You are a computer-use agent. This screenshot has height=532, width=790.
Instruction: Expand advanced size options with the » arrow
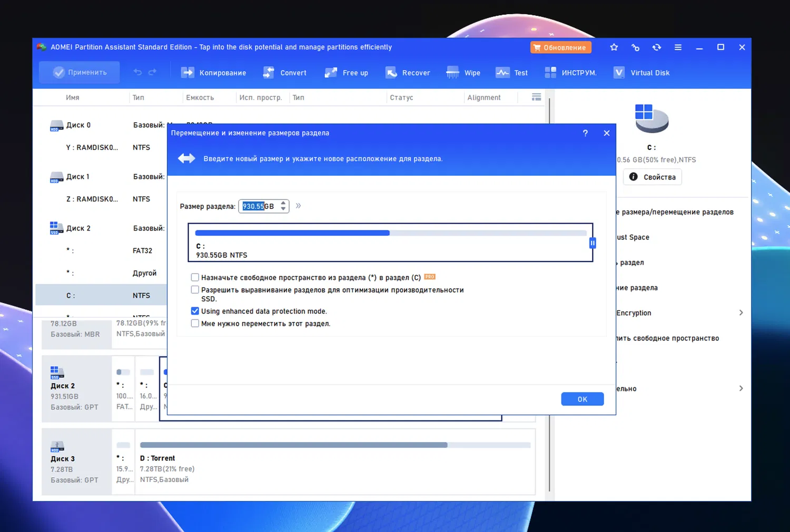tap(298, 206)
